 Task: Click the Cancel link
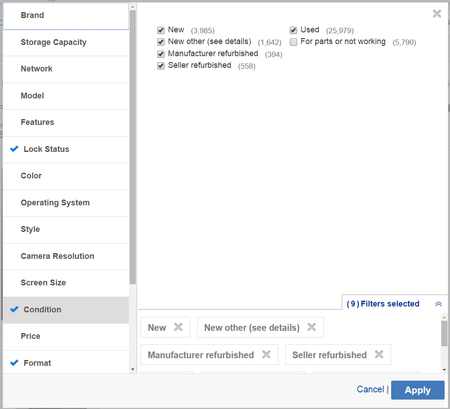pos(370,389)
